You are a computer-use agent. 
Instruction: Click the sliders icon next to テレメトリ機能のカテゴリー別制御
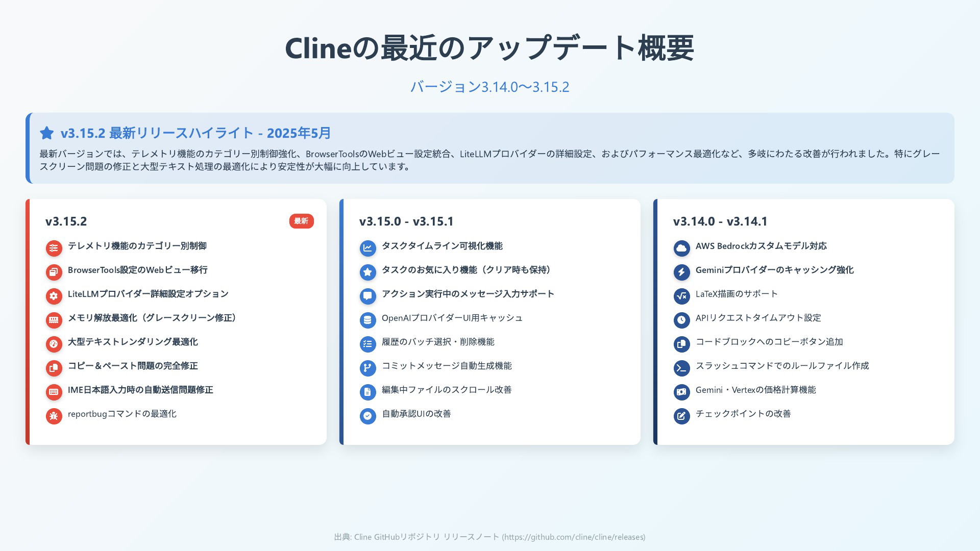pos(54,248)
